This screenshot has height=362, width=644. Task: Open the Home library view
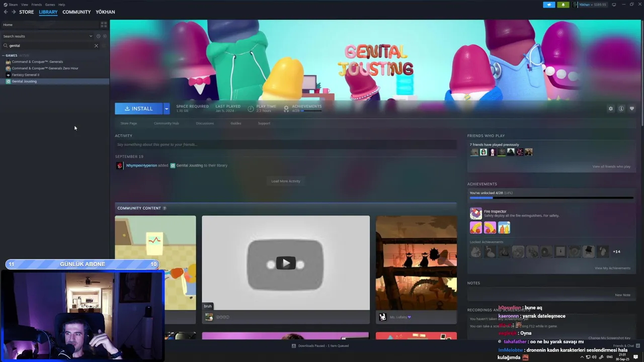50,25
